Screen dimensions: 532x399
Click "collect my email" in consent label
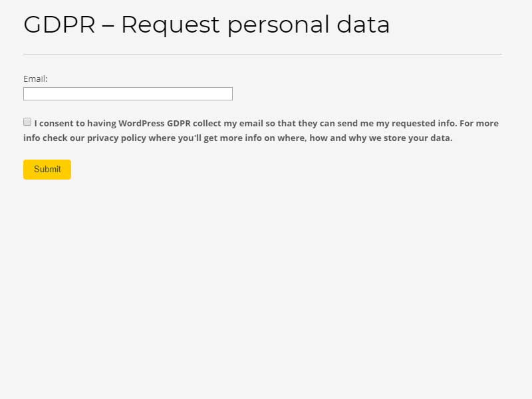225,123
